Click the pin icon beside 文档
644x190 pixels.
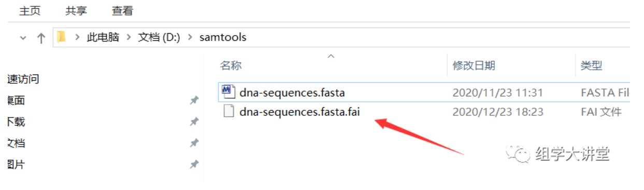(x=194, y=143)
